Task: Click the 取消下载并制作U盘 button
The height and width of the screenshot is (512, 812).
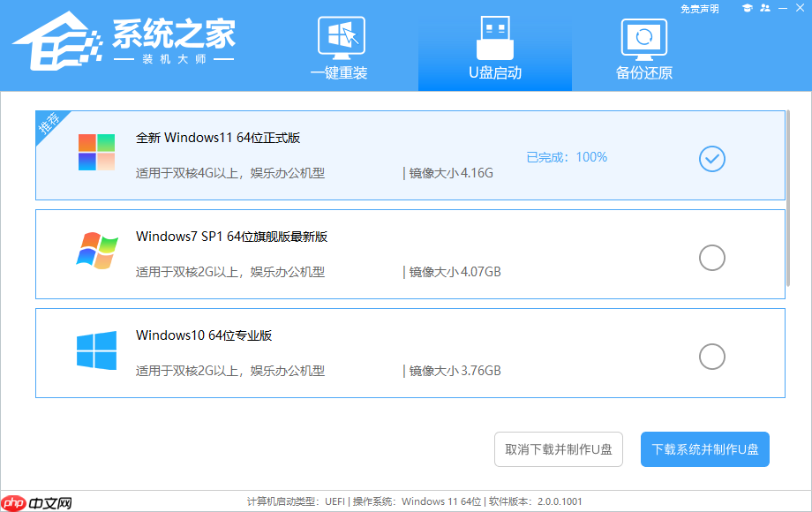Action: click(x=559, y=449)
